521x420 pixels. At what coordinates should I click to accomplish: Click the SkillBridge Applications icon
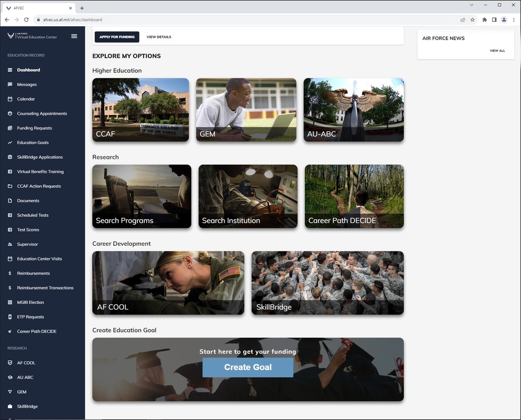point(10,157)
